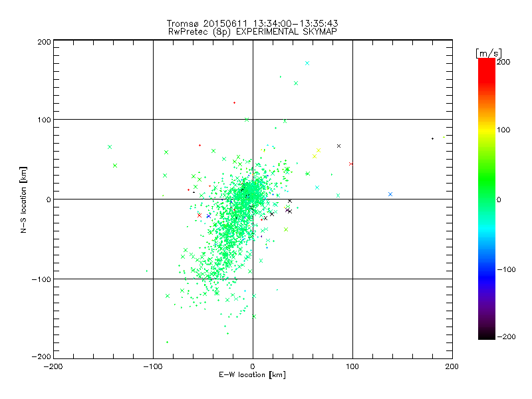The height and width of the screenshot is (399, 532).
Task: Click the x-axis tick label '-200'
Action: click(53, 366)
